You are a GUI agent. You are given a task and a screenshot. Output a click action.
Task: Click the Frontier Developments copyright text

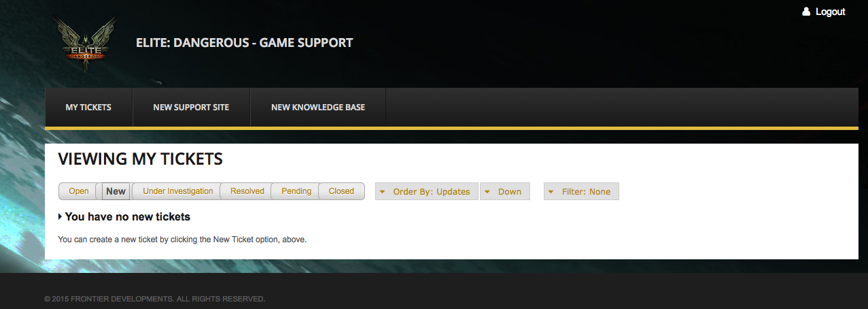pyautogui.click(x=154, y=299)
